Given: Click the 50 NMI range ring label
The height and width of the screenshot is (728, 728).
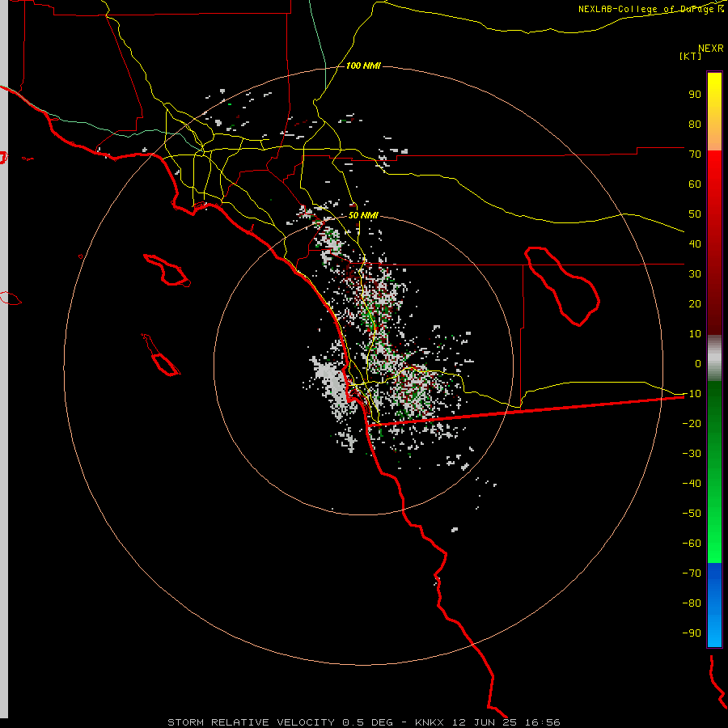Looking at the screenshot, I should coord(363,215).
